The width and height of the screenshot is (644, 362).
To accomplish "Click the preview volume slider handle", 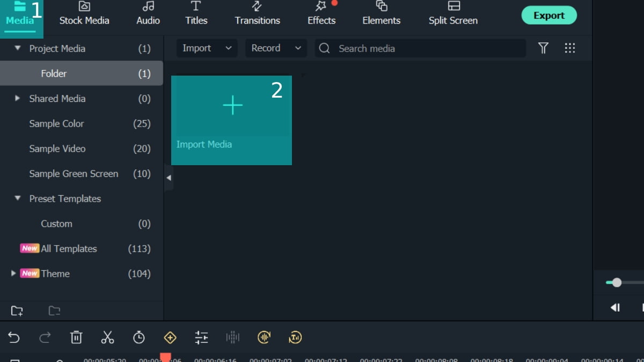I will coord(617,283).
